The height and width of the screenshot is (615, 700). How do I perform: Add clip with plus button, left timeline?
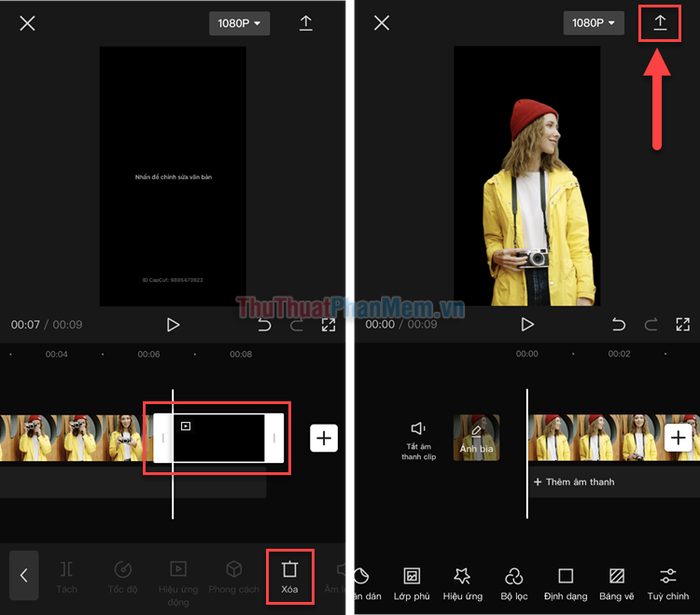[324, 438]
